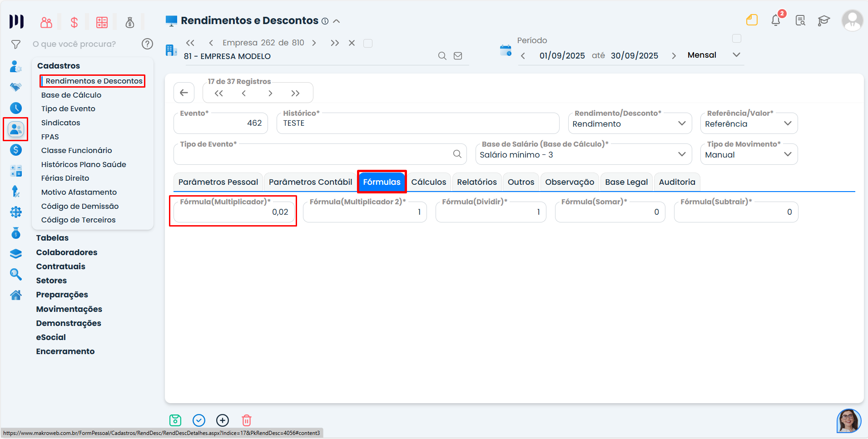Delete record with red trash icon

[x=246, y=420]
